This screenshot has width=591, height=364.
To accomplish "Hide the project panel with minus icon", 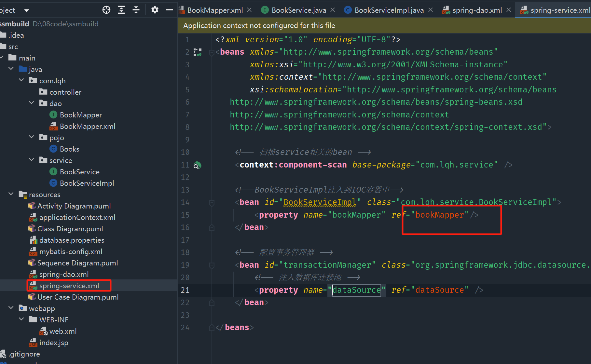I will click(x=169, y=10).
